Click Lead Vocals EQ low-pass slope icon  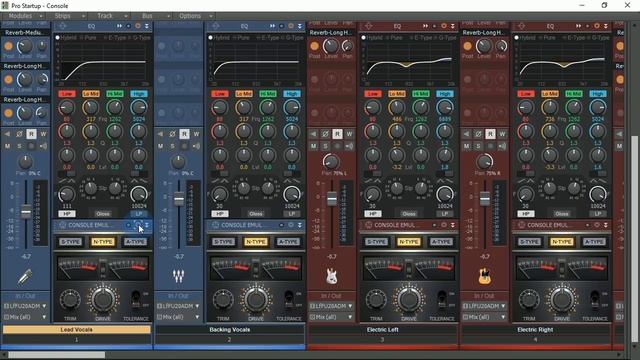(x=139, y=181)
